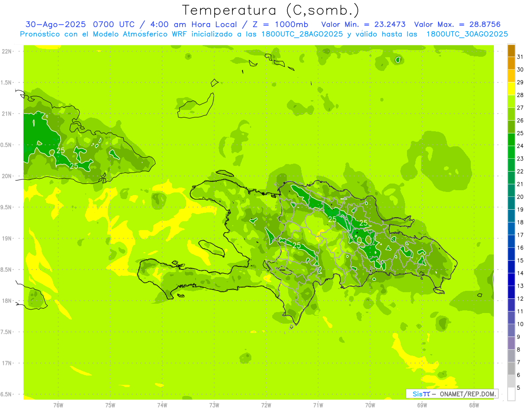The height and width of the screenshot is (411, 532).
Task: Pick orange legend swatch between 30 and 31
Action: point(511,63)
